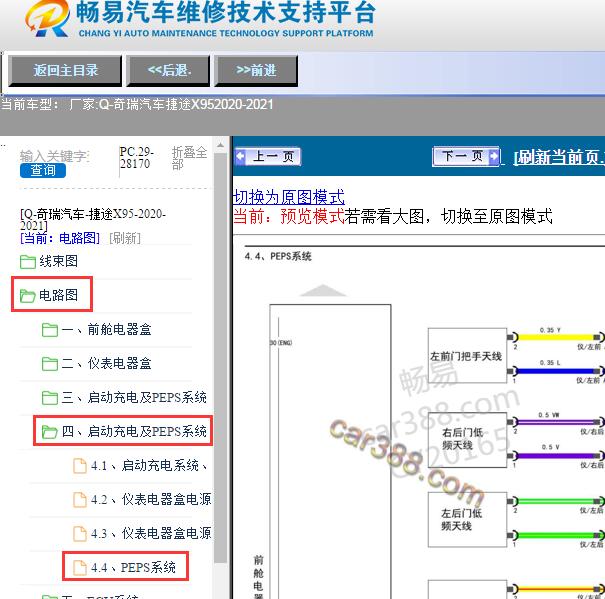Open 4.1、启动充电系统 page

pyautogui.click(x=149, y=465)
